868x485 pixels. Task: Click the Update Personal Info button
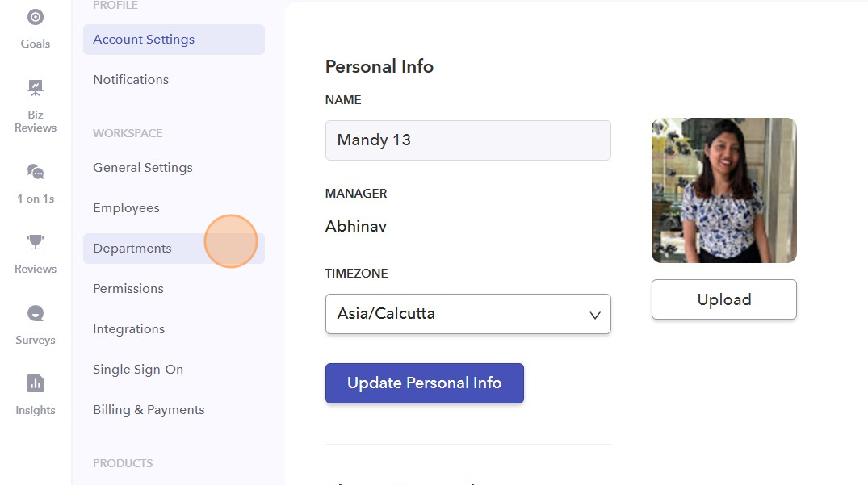tap(425, 383)
